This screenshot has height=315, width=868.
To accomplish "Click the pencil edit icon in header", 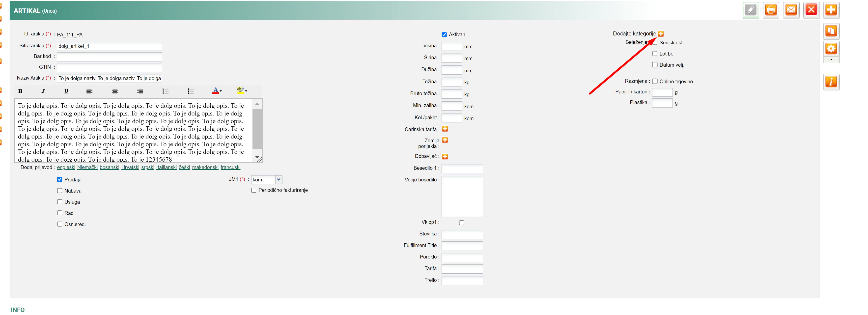I will tap(750, 10).
